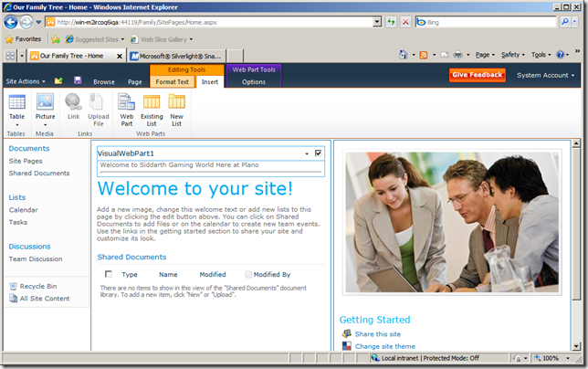Open the left-navigation Shared Documents link
This screenshot has height=369, width=588.
pyautogui.click(x=39, y=174)
